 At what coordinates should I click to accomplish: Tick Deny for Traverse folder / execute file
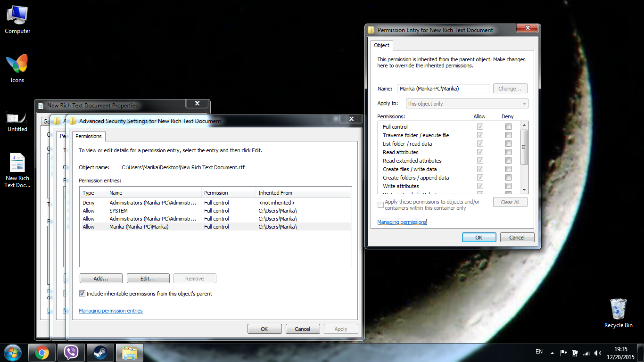508,135
